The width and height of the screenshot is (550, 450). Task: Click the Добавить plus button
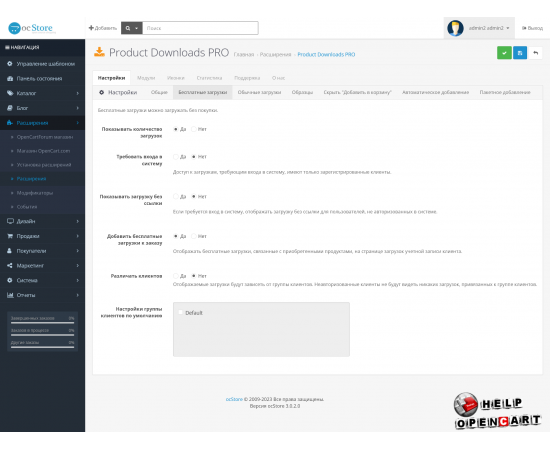tap(103, 28)
